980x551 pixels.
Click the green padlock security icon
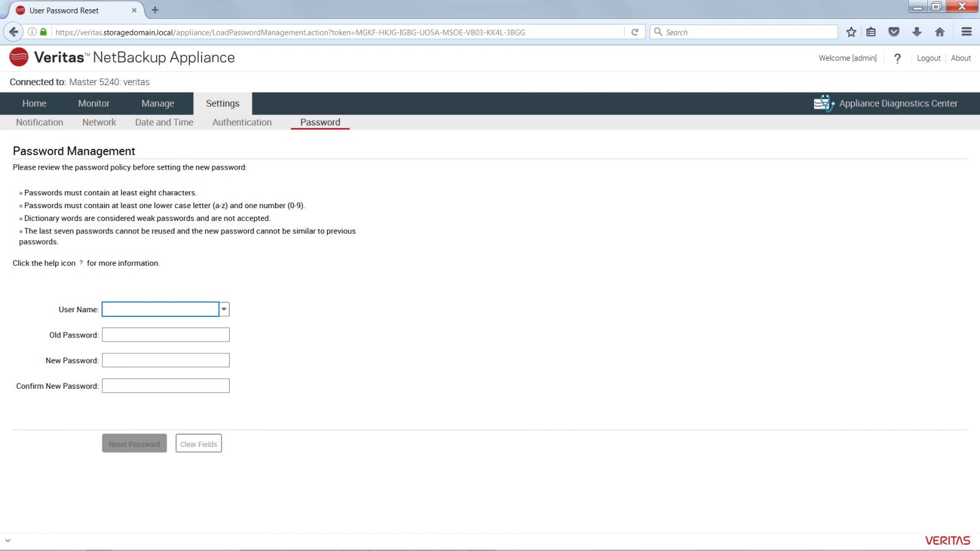click(43, 32)
